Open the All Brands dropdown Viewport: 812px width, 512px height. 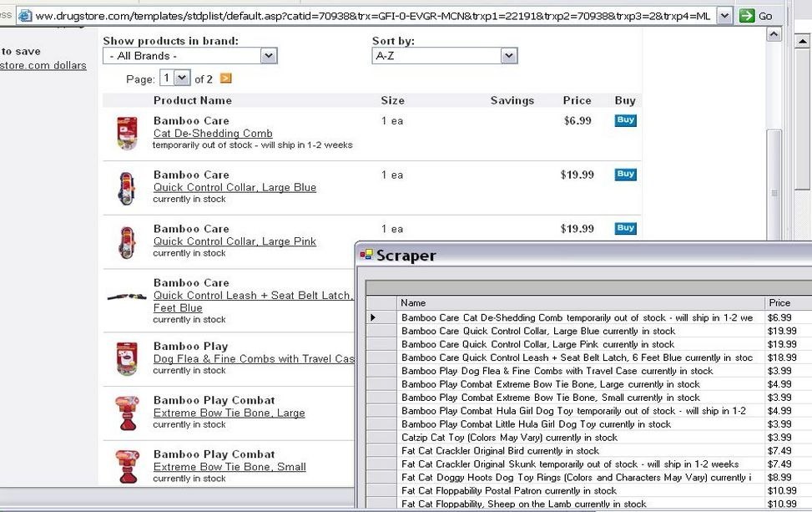coord(268,55)
